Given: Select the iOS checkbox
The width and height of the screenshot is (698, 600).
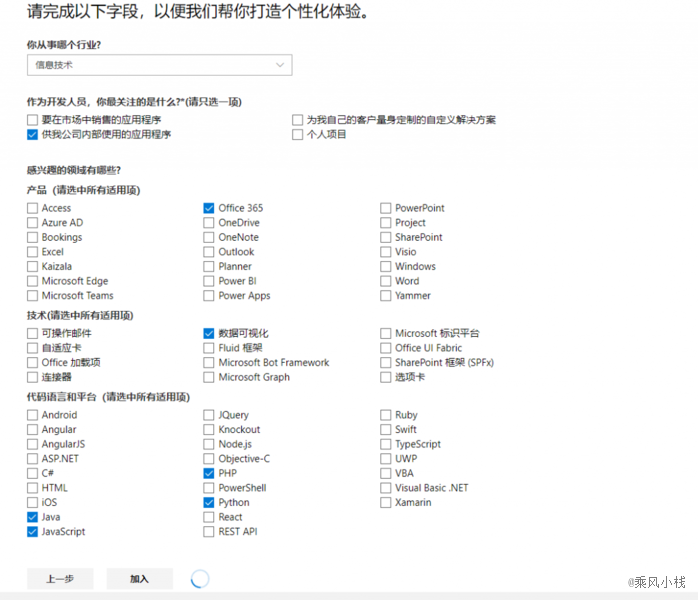Looking at the screenshot, I should point(32,503).
